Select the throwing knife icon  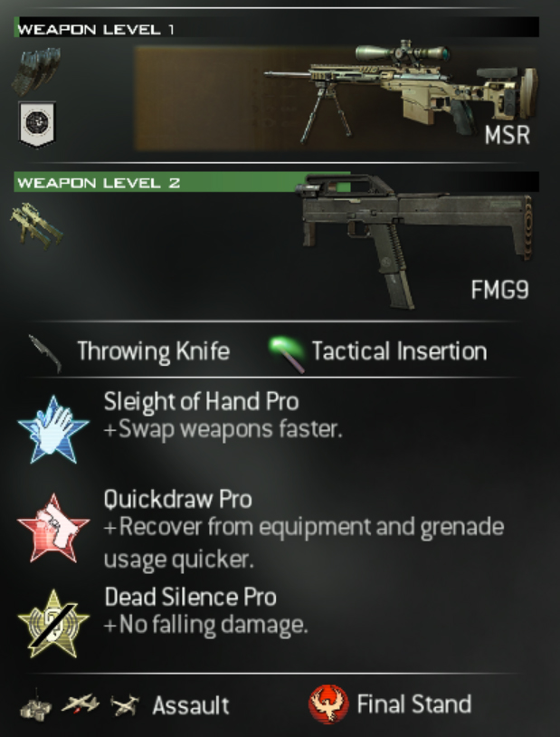[x=45, y=353]
